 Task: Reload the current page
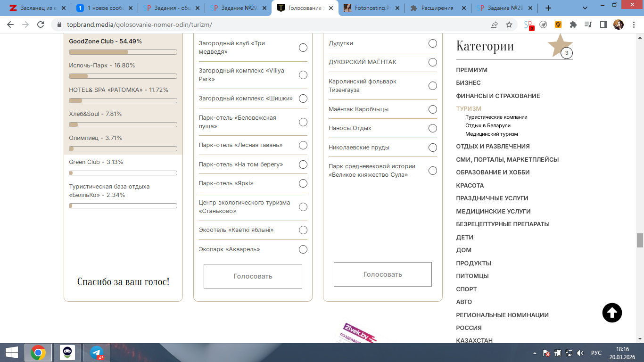click(x=41, y=25)
